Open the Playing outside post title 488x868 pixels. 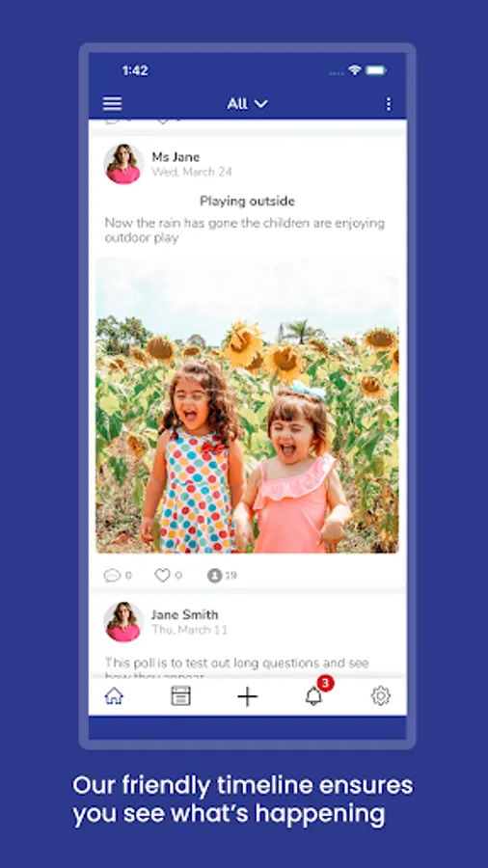pos(247,201)
